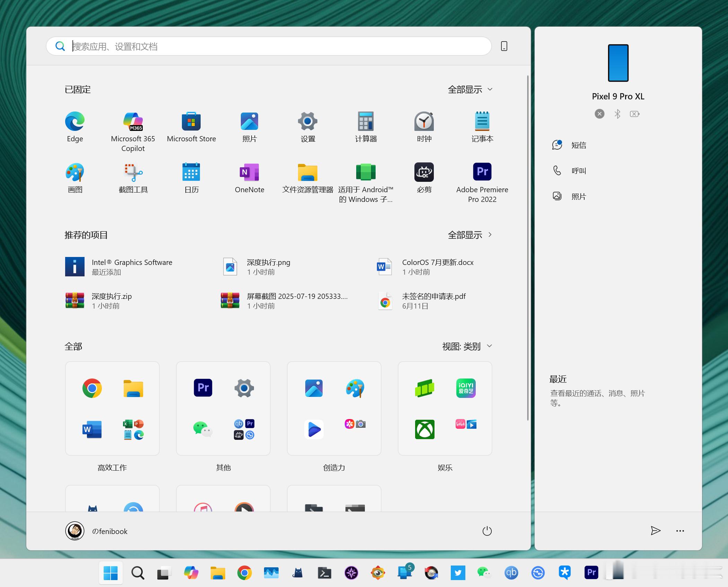Open the Clipchamp icon in 创造力 category

tap(314, 429)
